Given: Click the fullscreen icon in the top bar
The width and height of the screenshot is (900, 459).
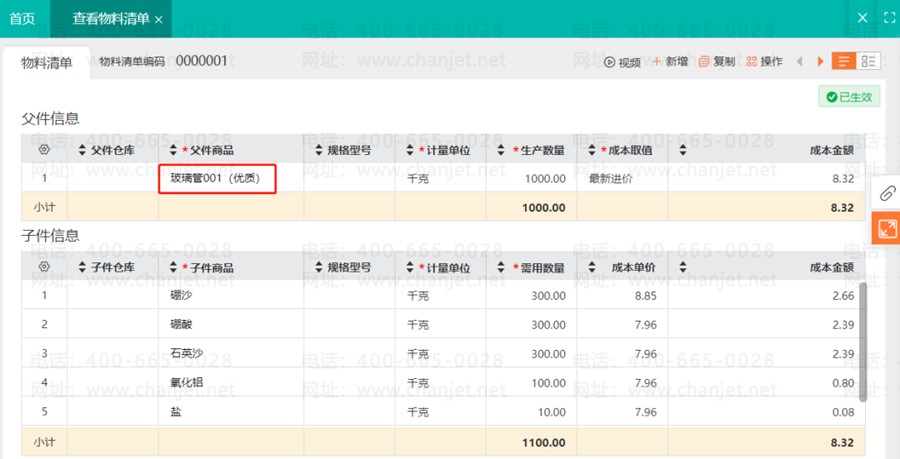Looking at the screenshot, I should coord(889,18).
